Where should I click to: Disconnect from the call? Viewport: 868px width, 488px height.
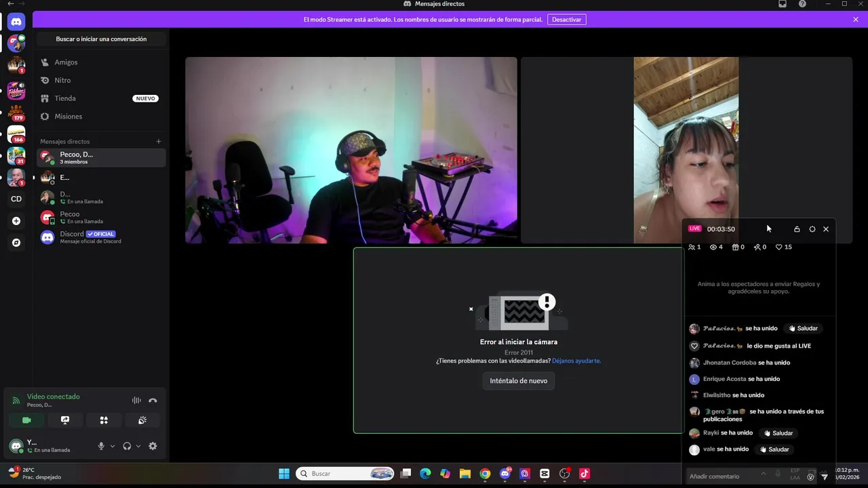[x=153, y=401]
